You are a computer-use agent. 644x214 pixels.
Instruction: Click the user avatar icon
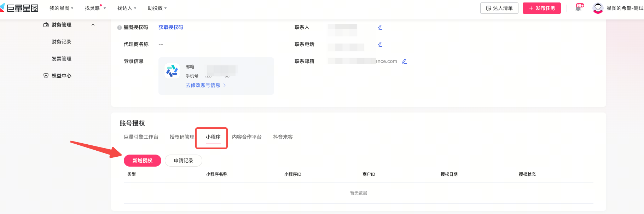[598, 8]
